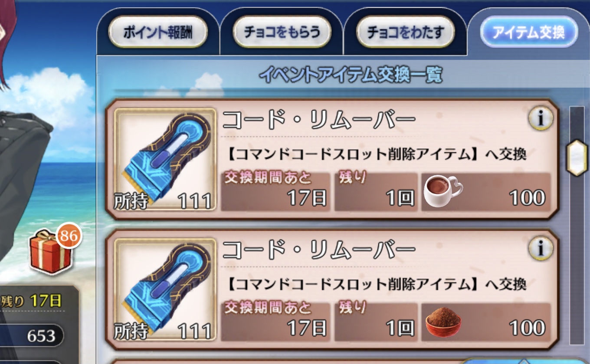
Task: Select second Code Remover item thumbnail
Action: [x=165, y=290]
